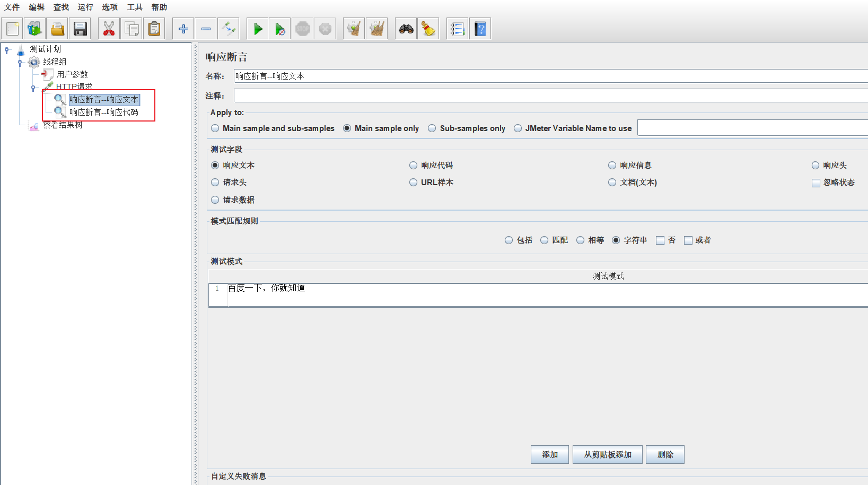Select 包括 matching rule

coord(519,240)
